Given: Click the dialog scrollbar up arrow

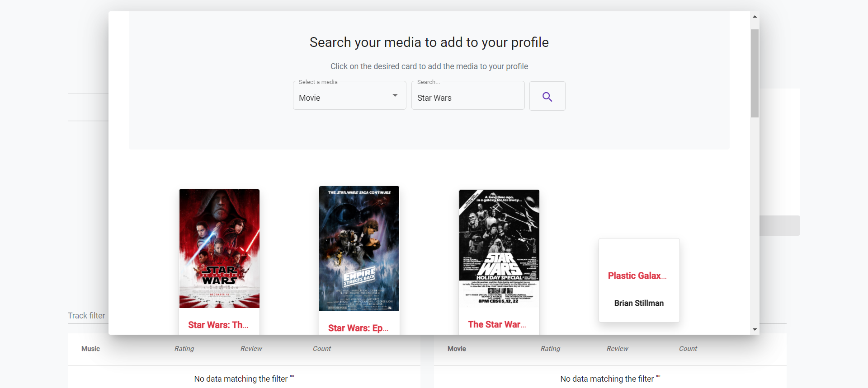Looking at the screenshot, I should pos(755,16).
